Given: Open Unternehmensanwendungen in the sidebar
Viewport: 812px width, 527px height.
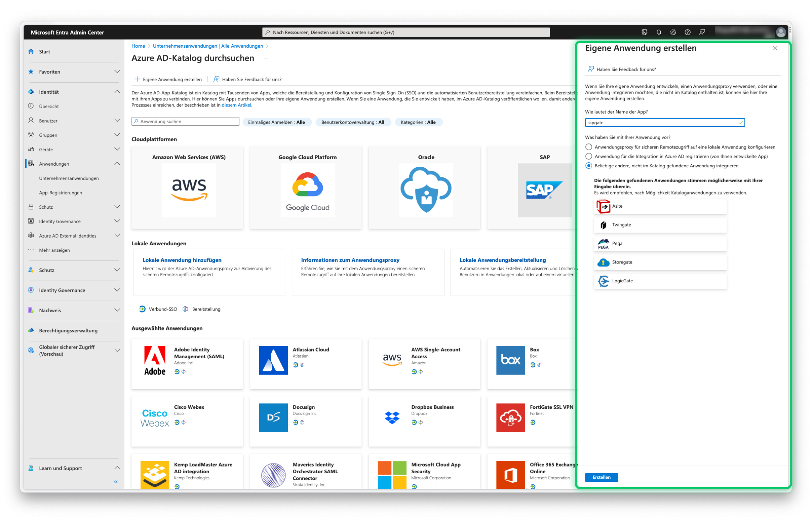Looking at the screenshot, I should tap(69, 178).
